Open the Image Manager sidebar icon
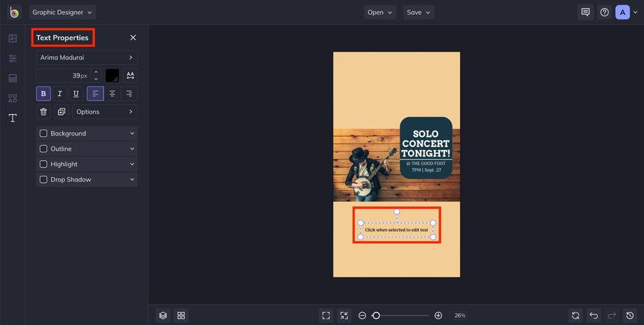Viewport: 644px width, 325px height. tap(13, 38)
